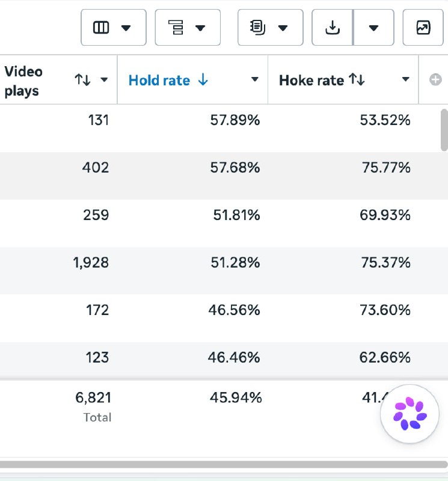Open the charts view icon button
Screen dimensions: 448x481
click(x=423, y=28)
